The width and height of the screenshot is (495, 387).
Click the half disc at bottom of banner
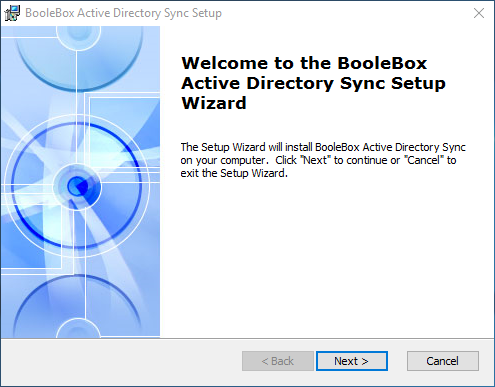click(x=77, y=307)
